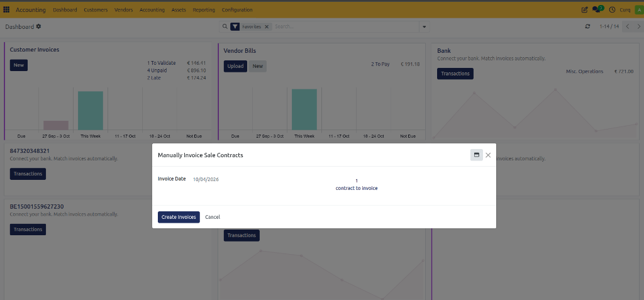The height and width of the screenshot is (300, 644).
Task: Open the Vendors menu
Action: pyautogui.click(x=124, y=10)
